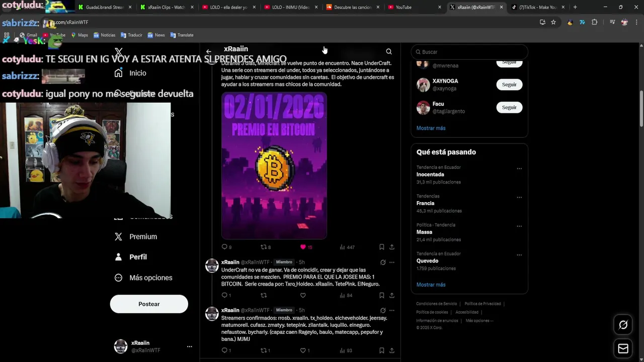Image resolution: width=644 pixels, height=362 pixels.
Task: Bookmark this page with the Chrome star icon
Action: click(553, 22)
